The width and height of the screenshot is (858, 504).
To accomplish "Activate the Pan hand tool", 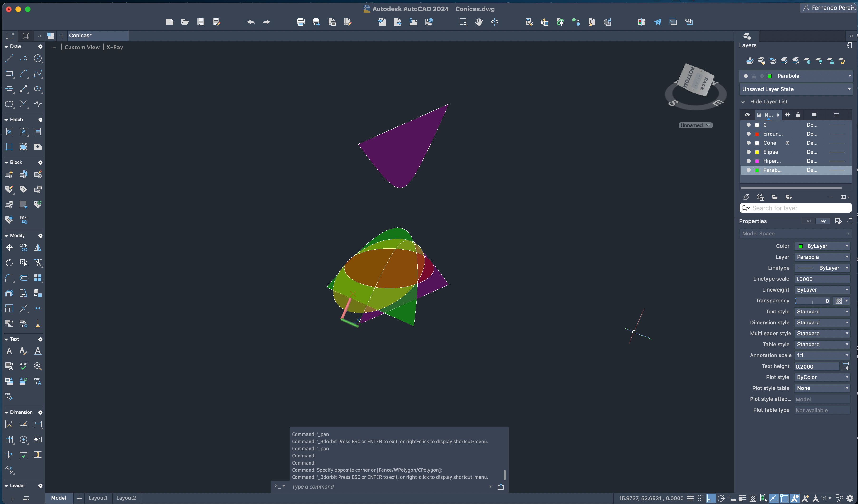I will (x=479, y=22).
